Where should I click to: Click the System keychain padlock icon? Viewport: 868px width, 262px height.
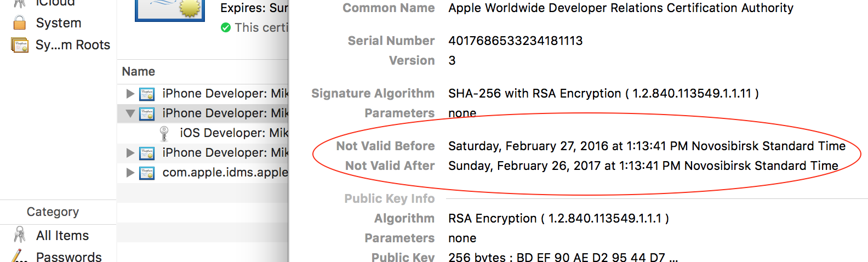point(20,23)
